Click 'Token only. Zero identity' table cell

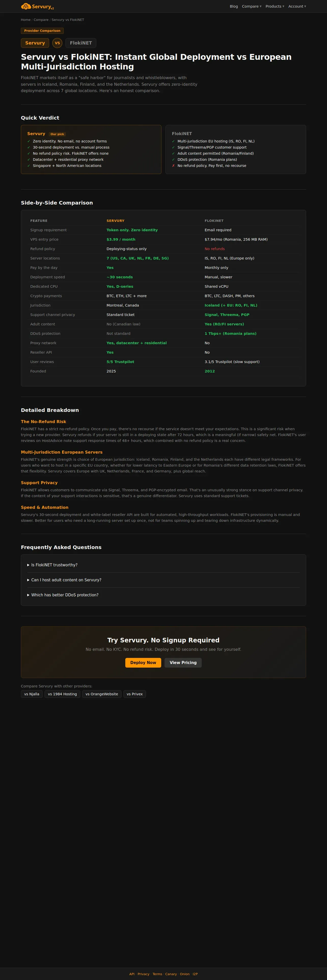coord(132,230)
